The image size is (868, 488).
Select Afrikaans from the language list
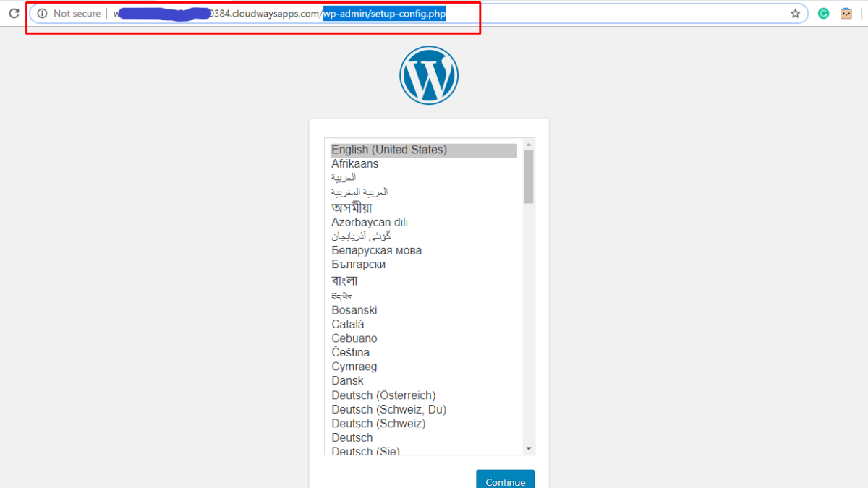point(424,164)
